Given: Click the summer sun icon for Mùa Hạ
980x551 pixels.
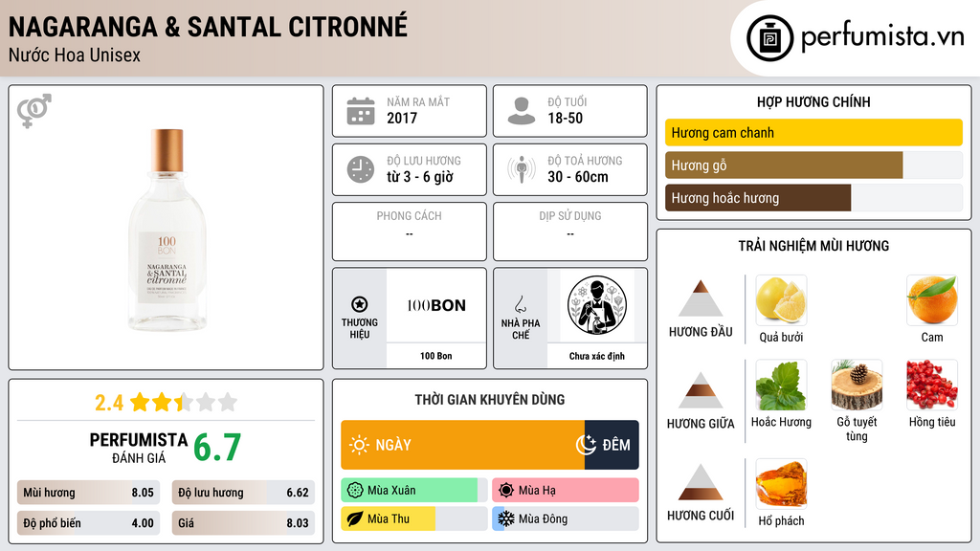Looking at the screenshot, I should point(506,491).
